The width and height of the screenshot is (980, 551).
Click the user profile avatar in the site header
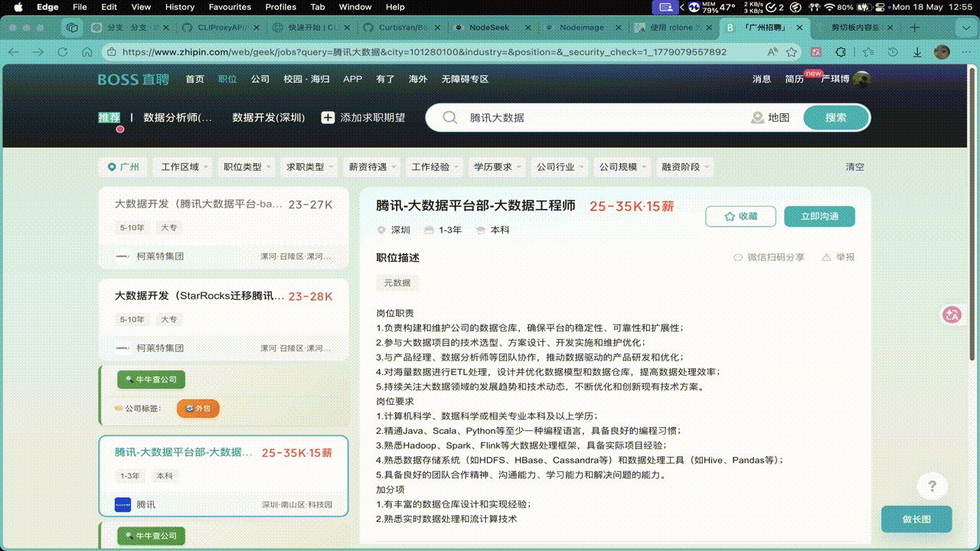point(862,80)
